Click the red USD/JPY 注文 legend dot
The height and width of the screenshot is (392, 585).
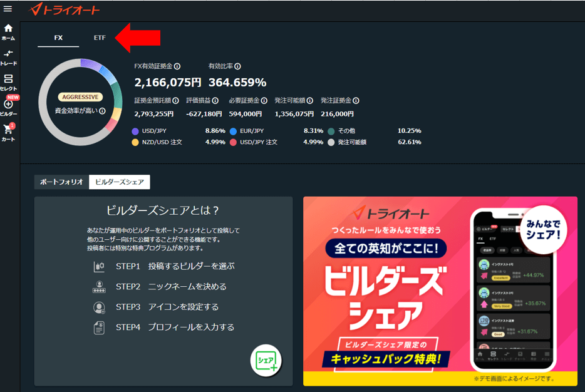(x=233, y=143)
